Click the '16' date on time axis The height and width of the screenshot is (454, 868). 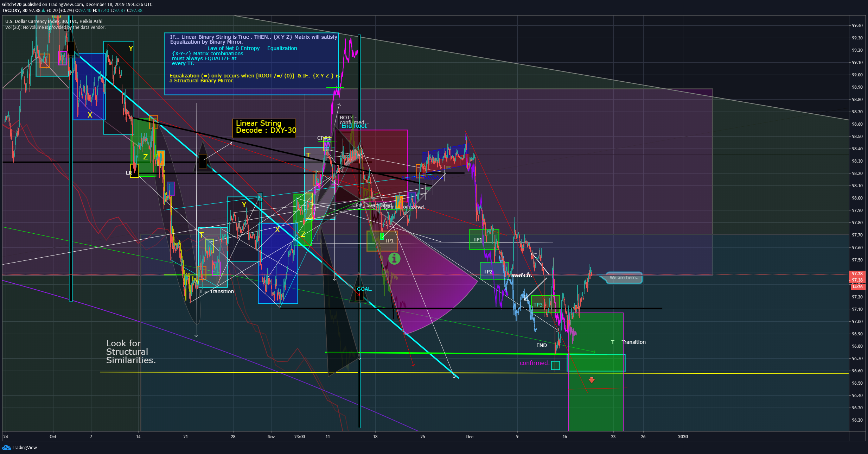565,437
